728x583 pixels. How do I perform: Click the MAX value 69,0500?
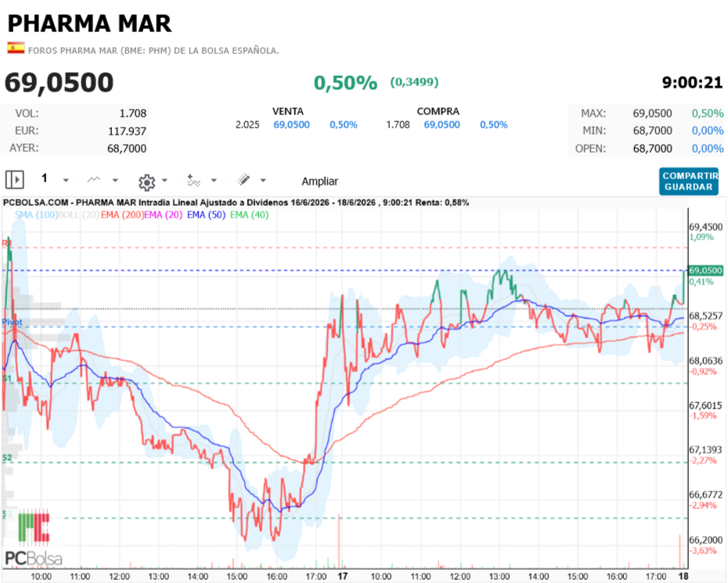click(x=652, y=113)
